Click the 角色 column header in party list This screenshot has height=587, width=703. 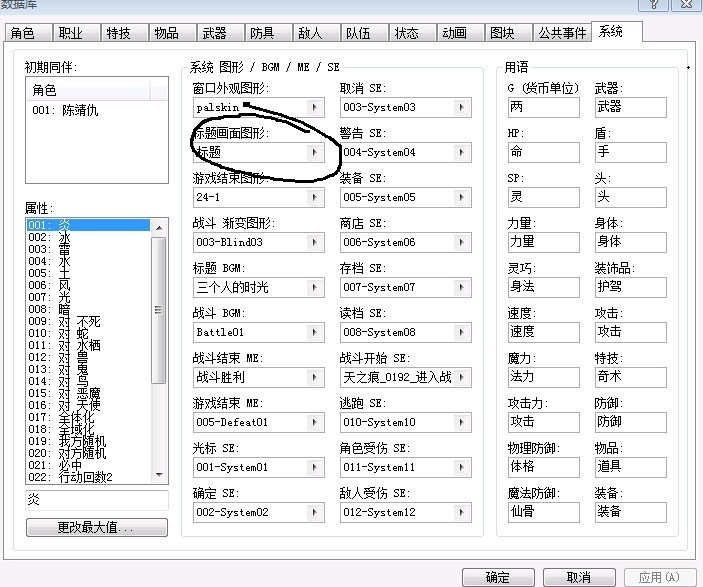coord(88,90)
